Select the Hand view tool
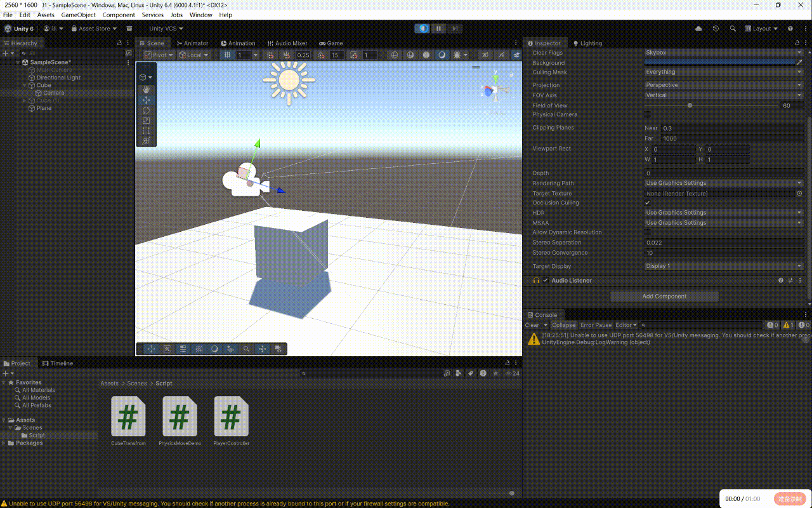812x508 pixels. [146, 90]
